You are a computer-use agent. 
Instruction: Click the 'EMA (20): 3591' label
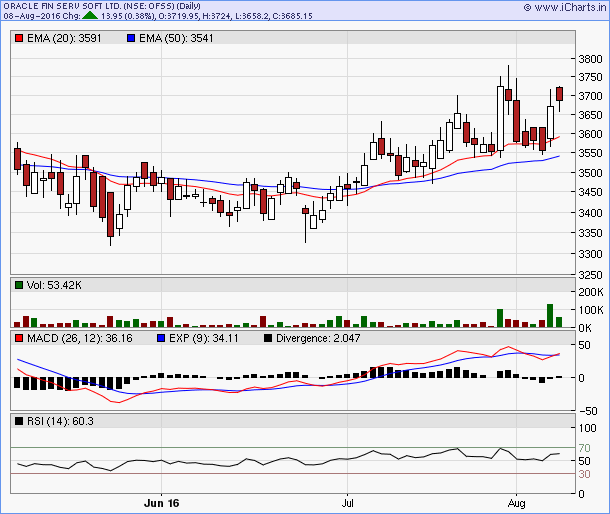[x=64, y=38]
